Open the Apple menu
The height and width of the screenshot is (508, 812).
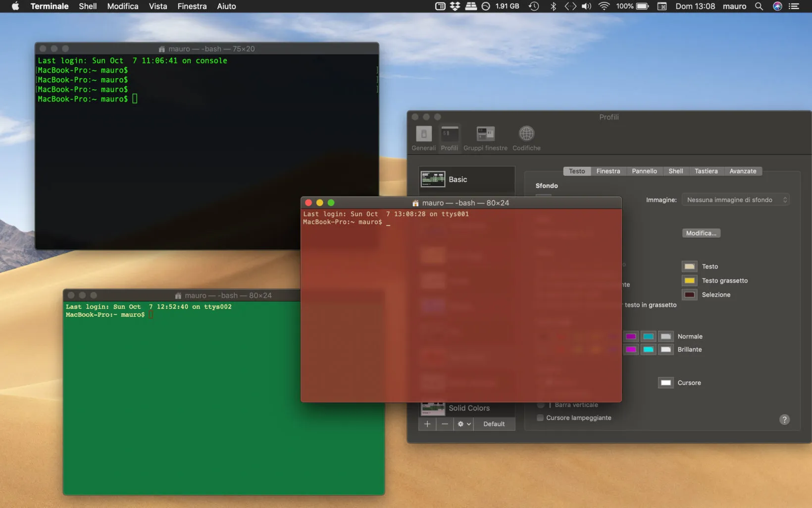[15, 6]
